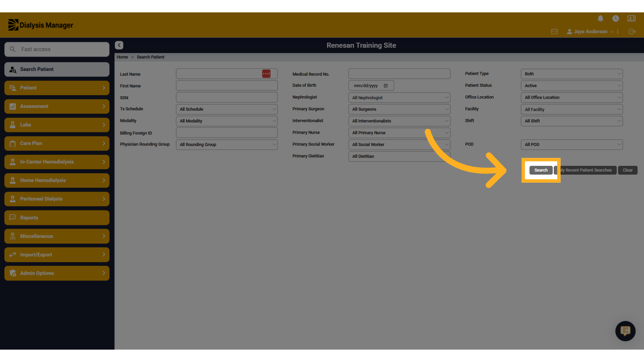644x362 pixels.
Task: Click the Search button
Action: 541,170
